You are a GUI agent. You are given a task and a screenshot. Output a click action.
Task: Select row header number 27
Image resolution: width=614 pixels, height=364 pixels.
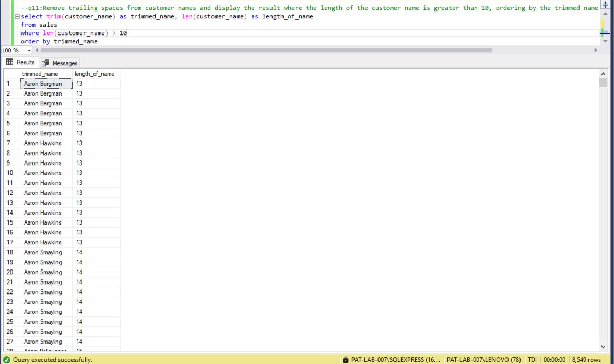[11, 342]
